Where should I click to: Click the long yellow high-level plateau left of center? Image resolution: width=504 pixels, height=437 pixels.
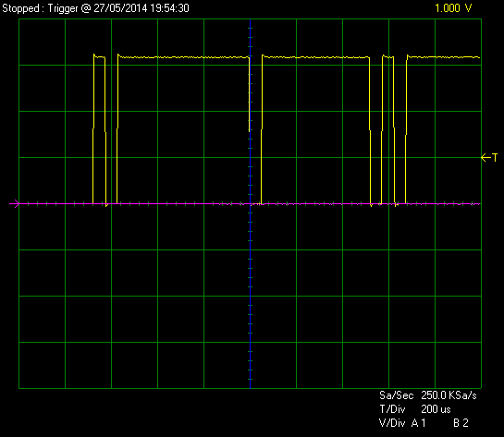(183, 57)
